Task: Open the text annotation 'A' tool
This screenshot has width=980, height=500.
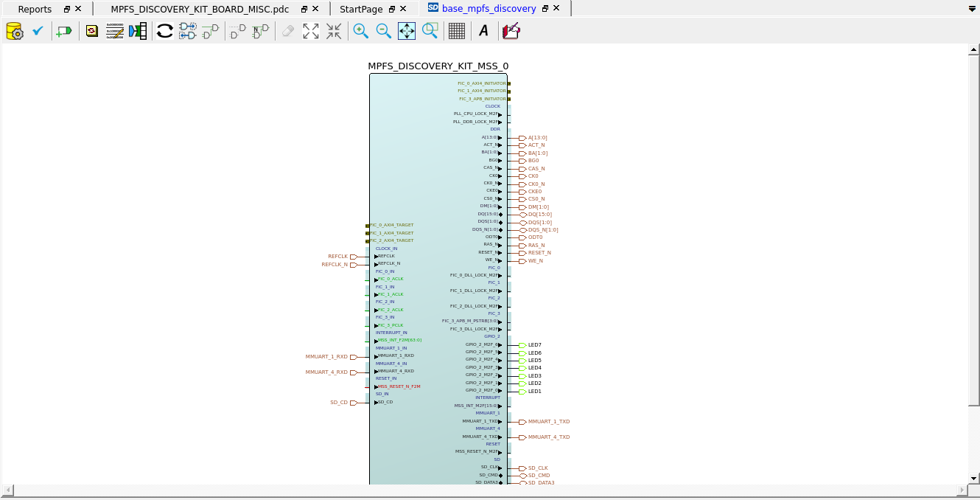Action: tap(483, 31)
